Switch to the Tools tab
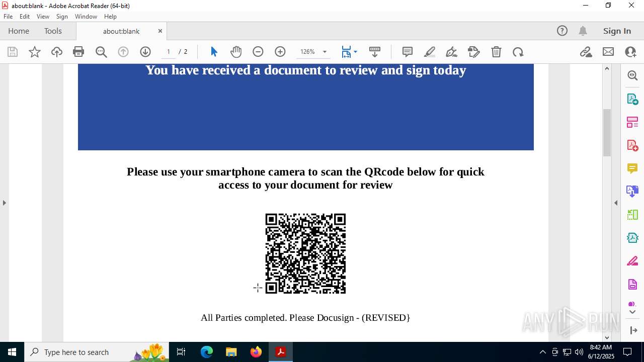Viewport: 644px width, 362px height. pos(53,31)
